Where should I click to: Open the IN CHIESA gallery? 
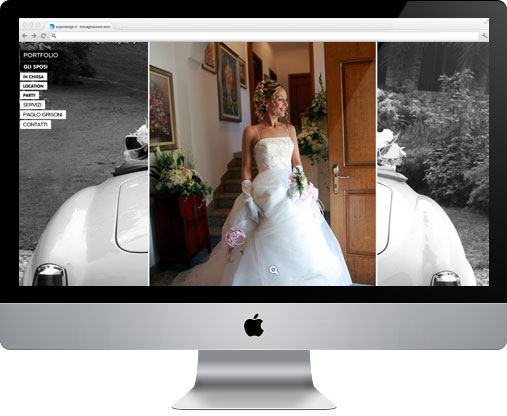(x=33, y=77)
